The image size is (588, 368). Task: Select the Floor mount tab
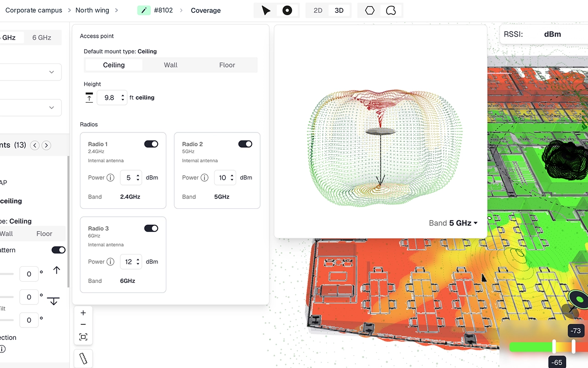[227, 65]
